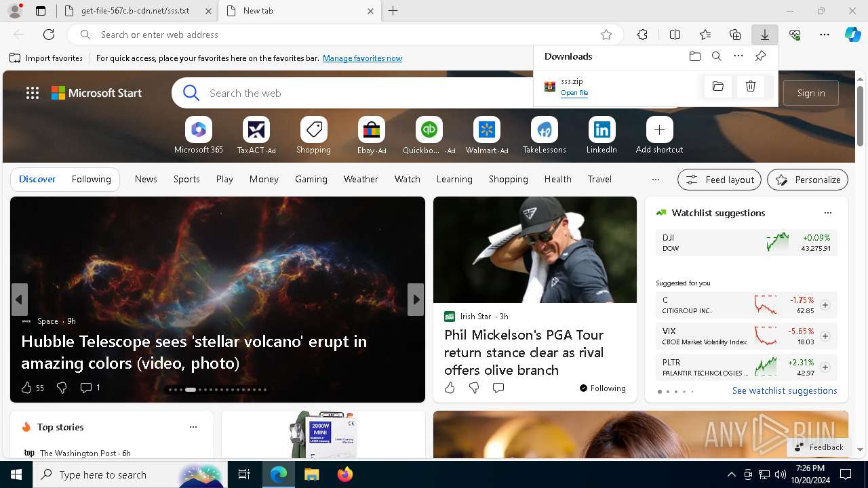The height and width of the screenshot is (488, 868).
Task: Open a new tab with plus button
Action: click(393, 11)
